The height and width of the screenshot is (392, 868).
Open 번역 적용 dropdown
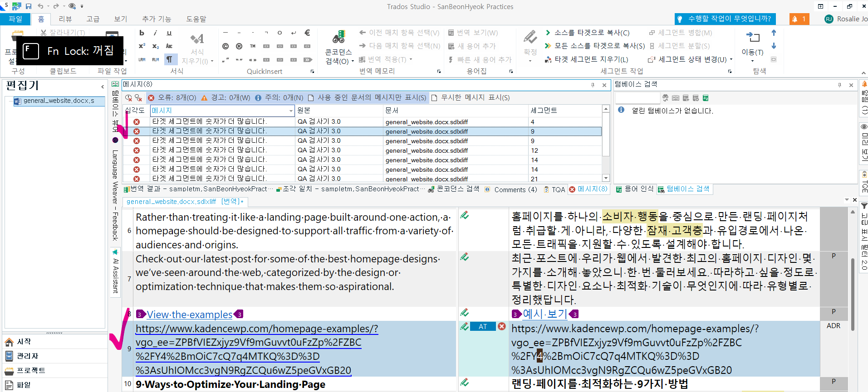pyautogui.click(x=411, y=59)
